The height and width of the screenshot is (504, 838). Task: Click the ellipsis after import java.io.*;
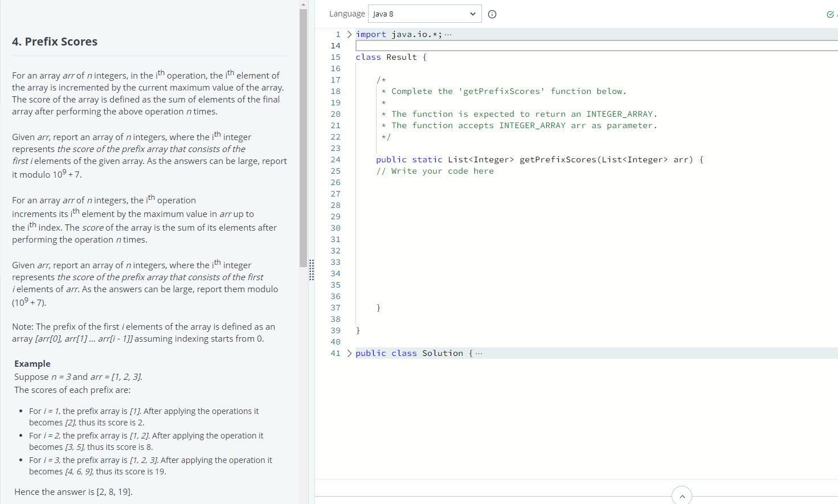pyautogui.click(x=448, y=34)
